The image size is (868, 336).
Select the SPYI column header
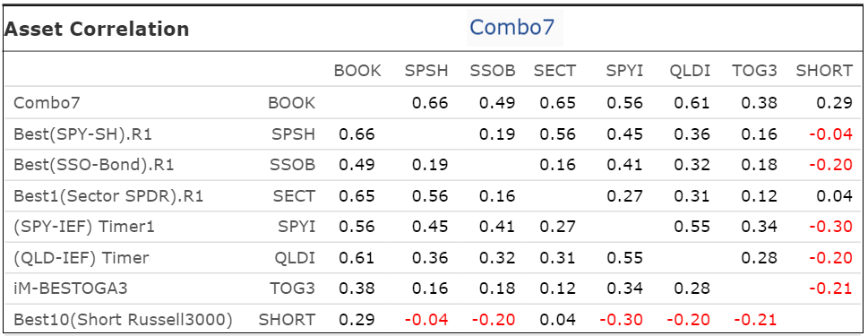[x=624, y=71]
